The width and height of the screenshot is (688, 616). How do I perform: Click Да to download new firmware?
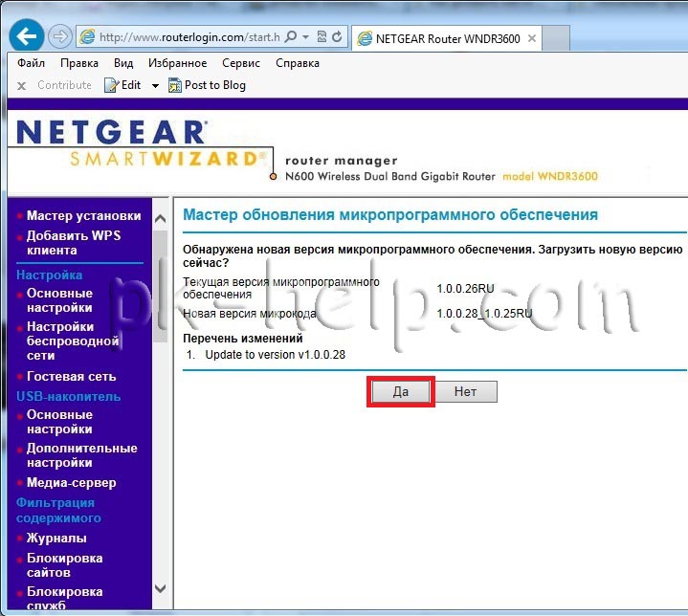pos(401,391)
